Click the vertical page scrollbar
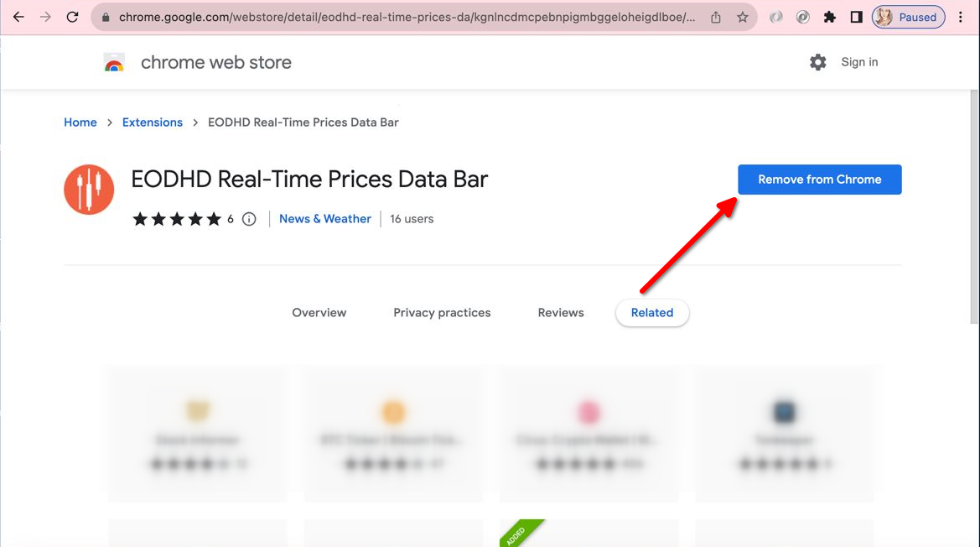The image size is (980, 547). click(974, 206)
